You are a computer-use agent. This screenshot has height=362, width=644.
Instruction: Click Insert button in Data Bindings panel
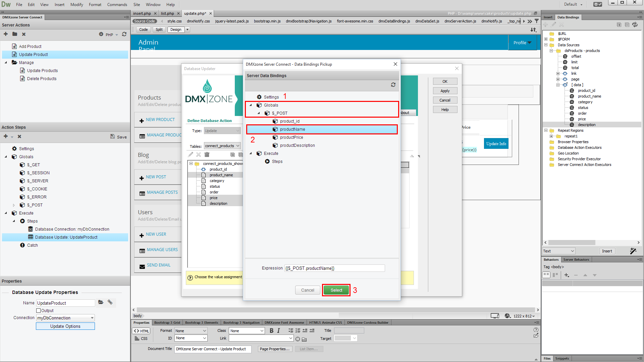tap(607, 251)
